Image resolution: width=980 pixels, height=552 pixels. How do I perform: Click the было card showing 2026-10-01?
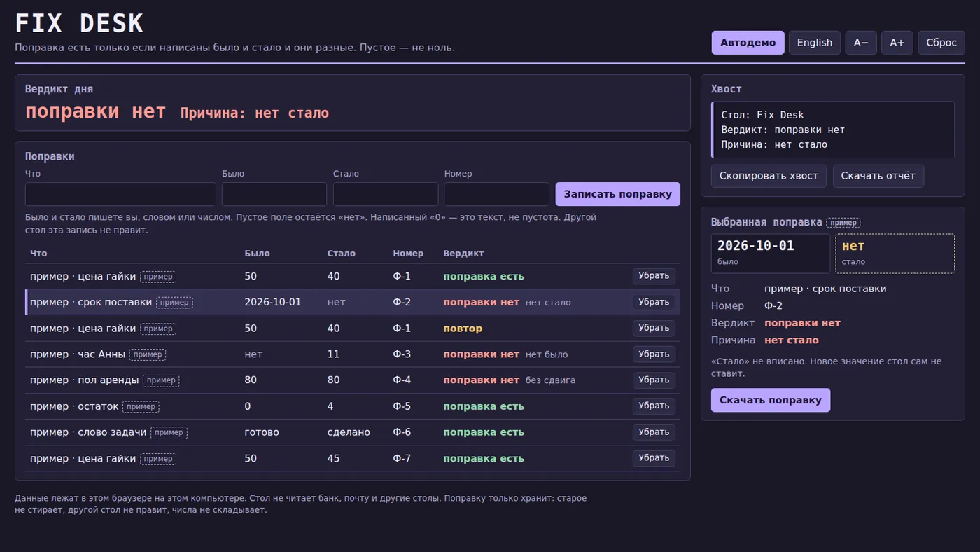771,253
